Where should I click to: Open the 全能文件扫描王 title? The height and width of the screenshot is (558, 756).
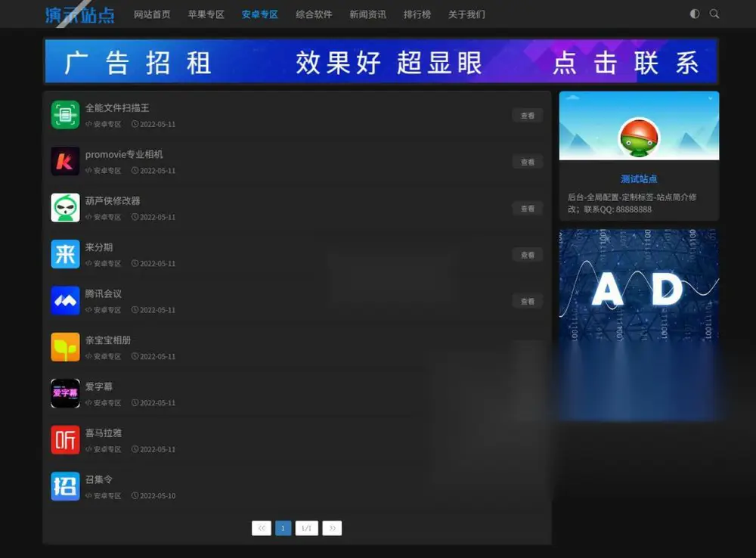pos(117,107)
